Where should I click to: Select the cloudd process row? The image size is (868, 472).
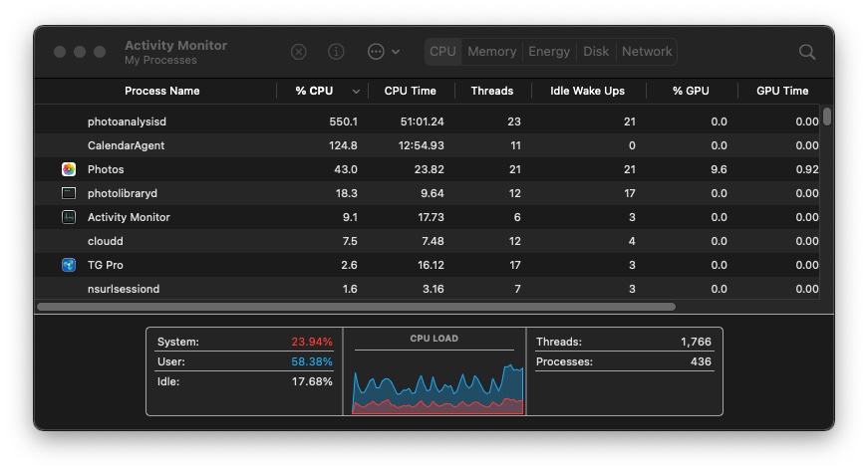click(x=427, y=241)
